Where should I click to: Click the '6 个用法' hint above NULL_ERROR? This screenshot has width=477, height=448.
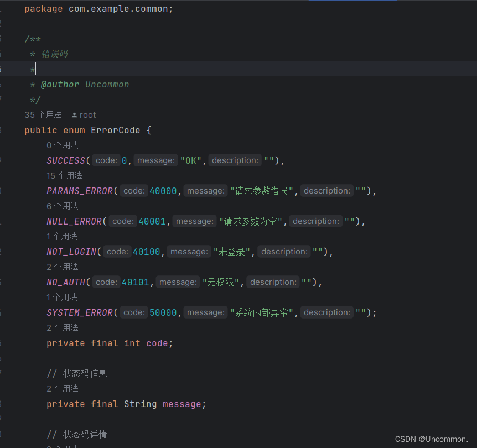pyautogui.click(x=63, y=206)
